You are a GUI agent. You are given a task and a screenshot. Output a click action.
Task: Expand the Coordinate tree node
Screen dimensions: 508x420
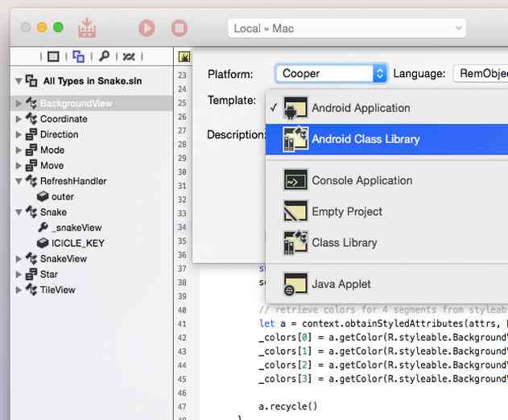pyautogui.click(x=19, y=119)
